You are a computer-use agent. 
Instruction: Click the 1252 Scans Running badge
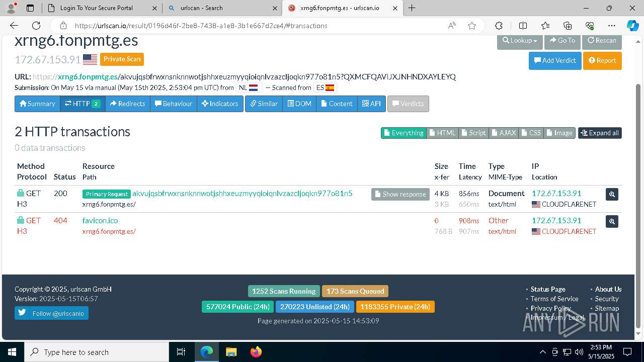(284, 291)
